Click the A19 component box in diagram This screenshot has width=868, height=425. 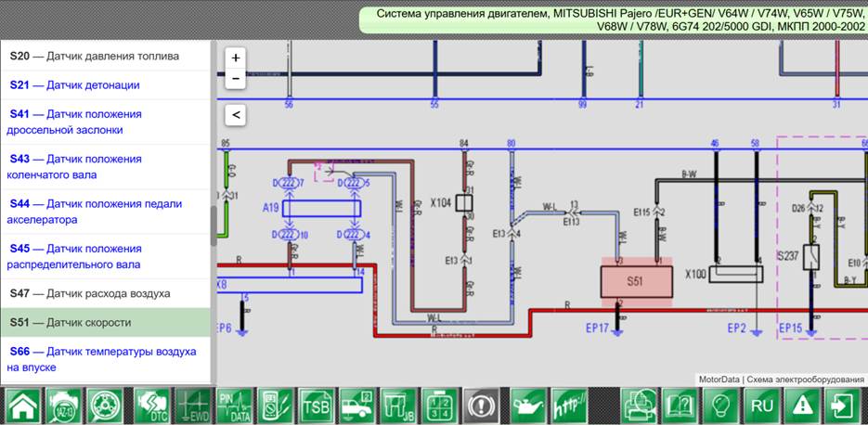coord(321,208)
